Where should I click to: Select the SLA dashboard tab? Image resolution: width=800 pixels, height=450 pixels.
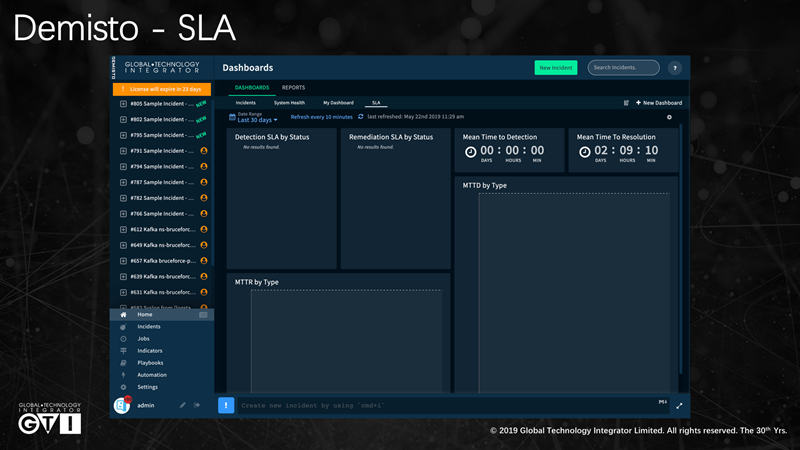point(376,103)
